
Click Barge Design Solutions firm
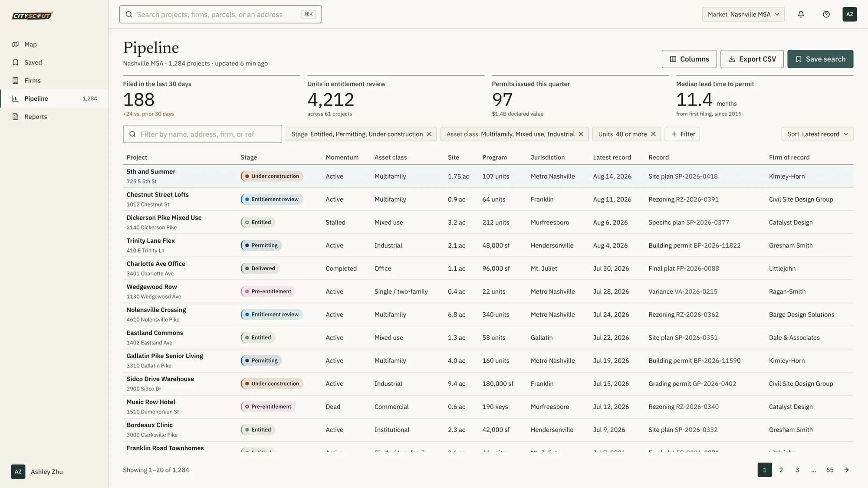pos(802,314)
